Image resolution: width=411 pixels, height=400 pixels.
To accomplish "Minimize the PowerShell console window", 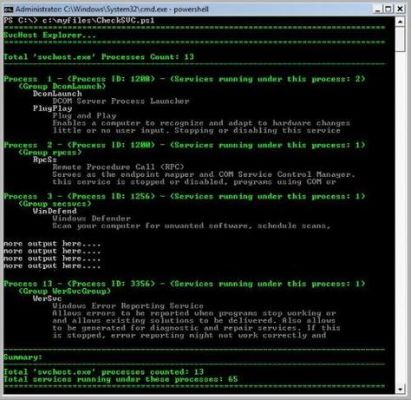I will [x=378, y=9].
